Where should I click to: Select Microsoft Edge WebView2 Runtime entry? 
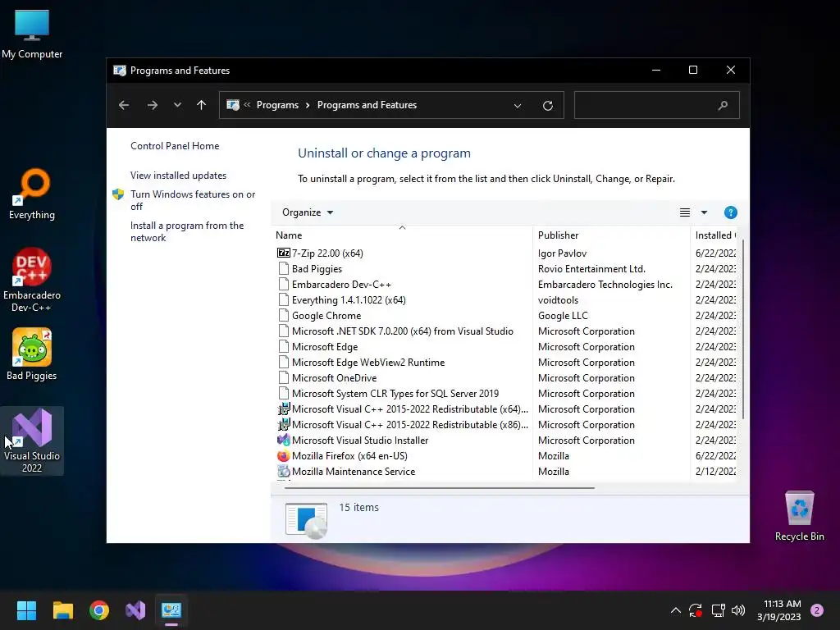click(368, 362)
